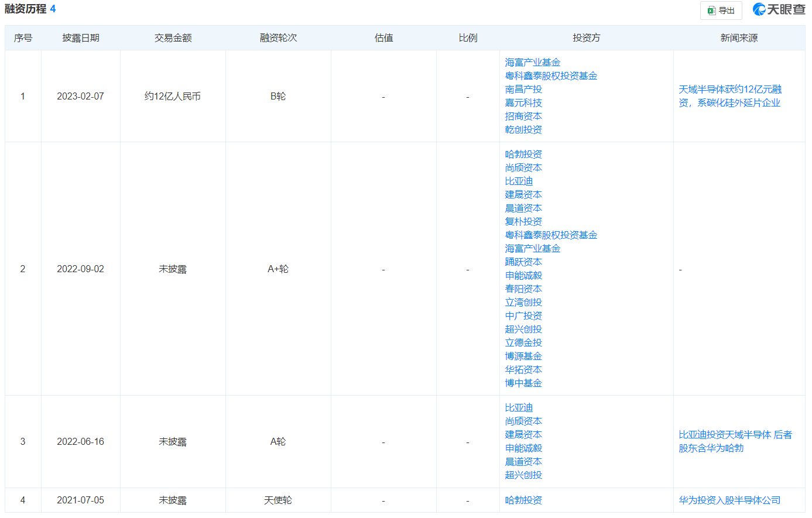Open 晨道资本 in the A+轮 row
812x518 pixels.
coord(523,208)
